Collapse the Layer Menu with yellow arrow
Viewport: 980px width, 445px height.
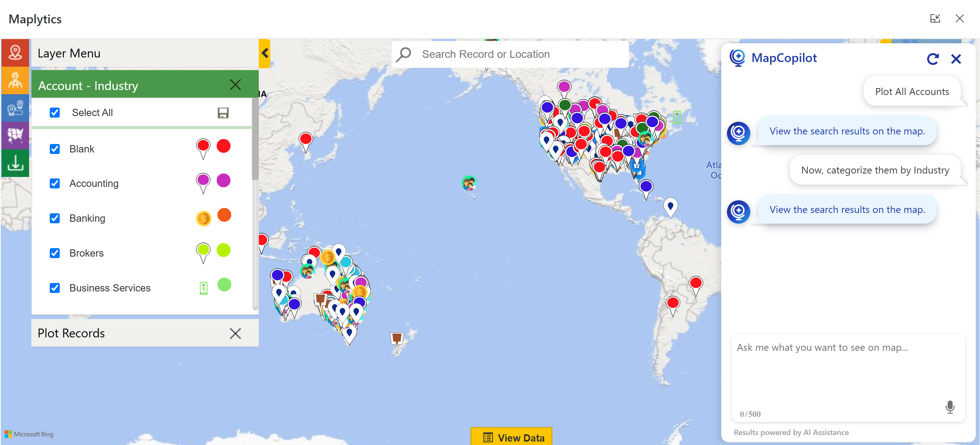[265, 53]
